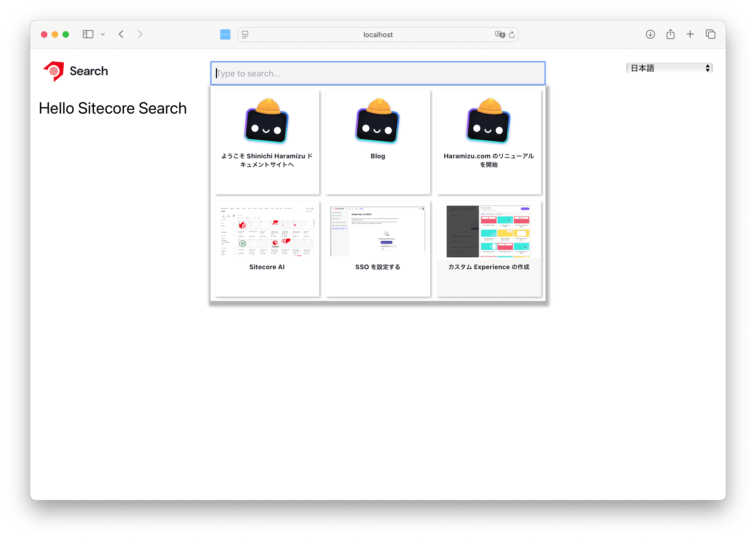Click the Type to search input field
Image resolution: width=756 pixels, height=540 pixels.
click(377, 73)
